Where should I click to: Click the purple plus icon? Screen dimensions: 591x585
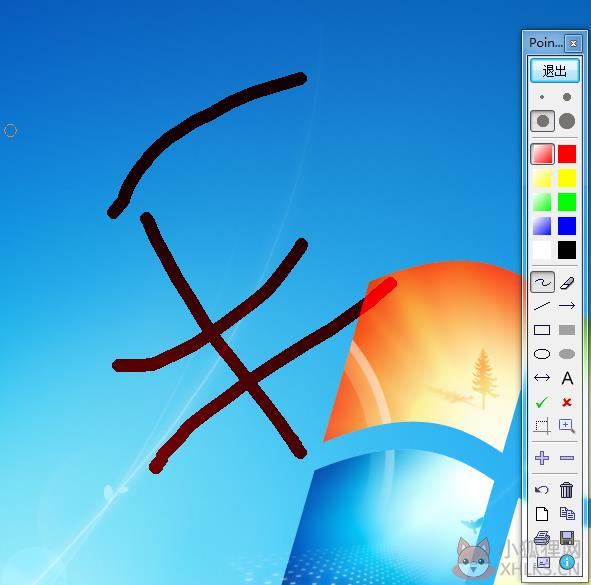[x=542, y=458]
